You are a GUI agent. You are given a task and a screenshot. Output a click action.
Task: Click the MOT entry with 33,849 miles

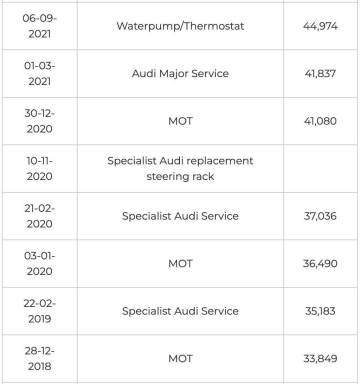180,359
